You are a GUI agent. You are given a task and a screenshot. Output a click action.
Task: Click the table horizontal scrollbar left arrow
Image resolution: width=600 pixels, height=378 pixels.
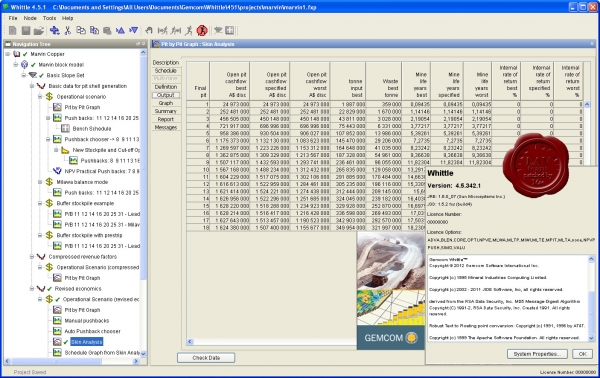[x=191, y=342]
